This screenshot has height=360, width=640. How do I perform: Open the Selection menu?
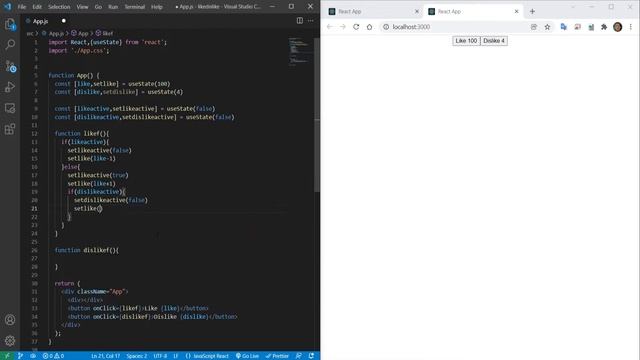(59, 7)
